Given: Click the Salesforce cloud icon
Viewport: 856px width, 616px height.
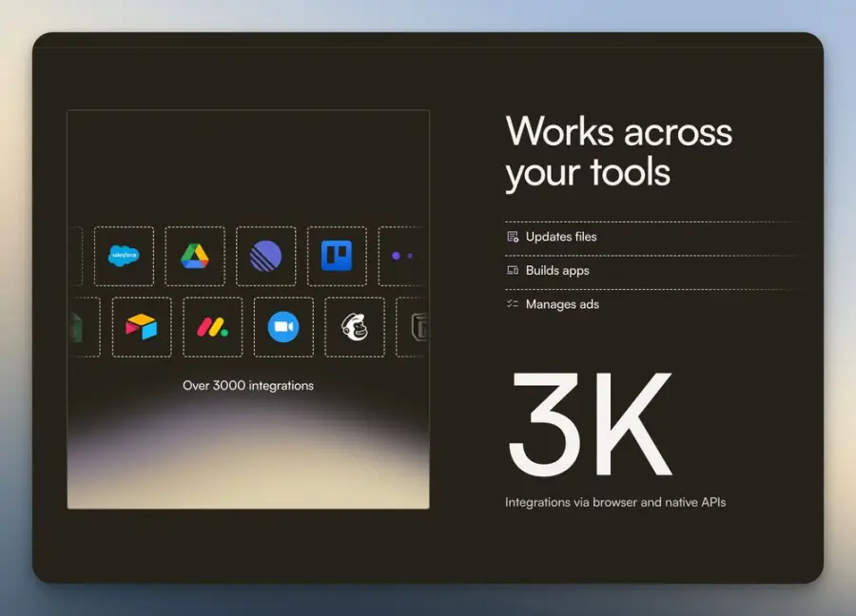Looking at the screenshot, I should [x=124, y=256].
